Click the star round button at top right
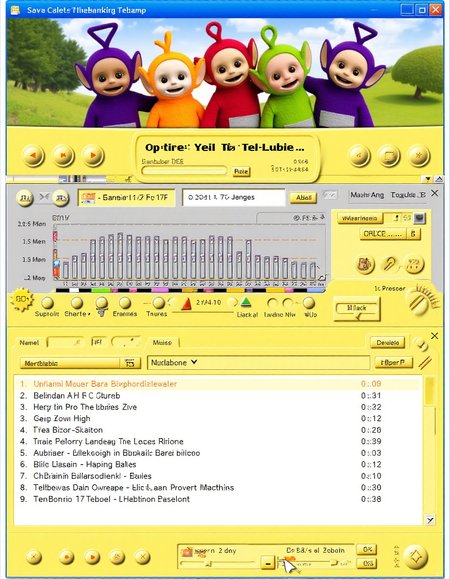The width and height of the screenshot is (450, 579). click(x=419, y=155)
